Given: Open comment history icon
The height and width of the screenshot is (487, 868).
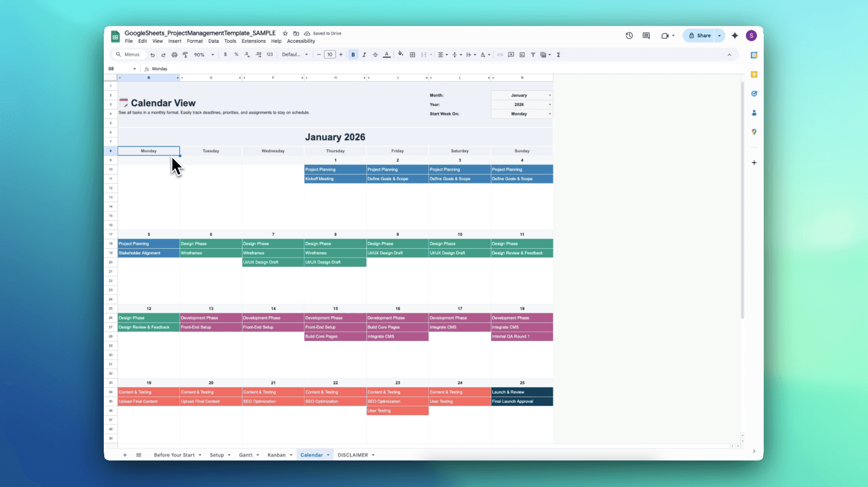Looking at the screenshot, I should point(646,35).
